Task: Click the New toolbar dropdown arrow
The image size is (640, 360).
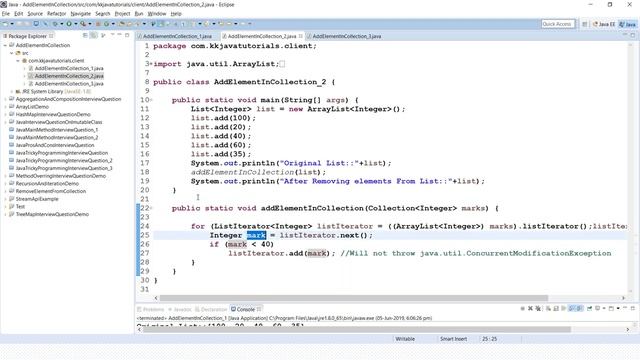Action: point(12,24)
